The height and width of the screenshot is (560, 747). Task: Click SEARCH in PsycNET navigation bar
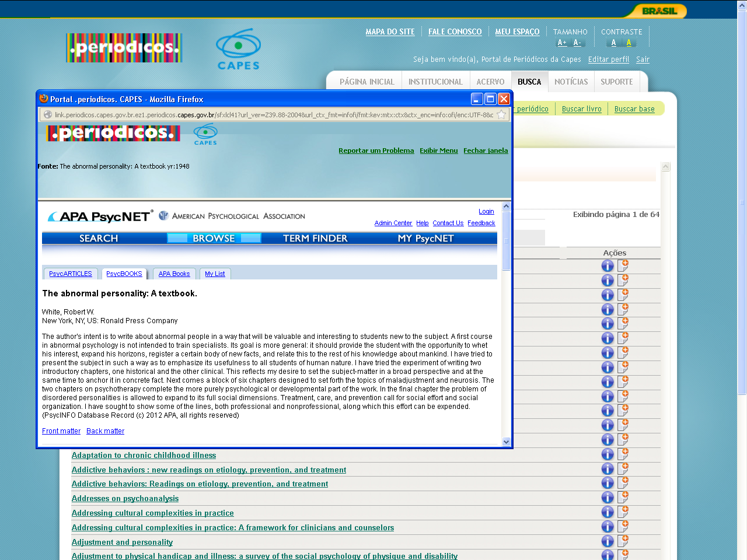pos(99,238)
